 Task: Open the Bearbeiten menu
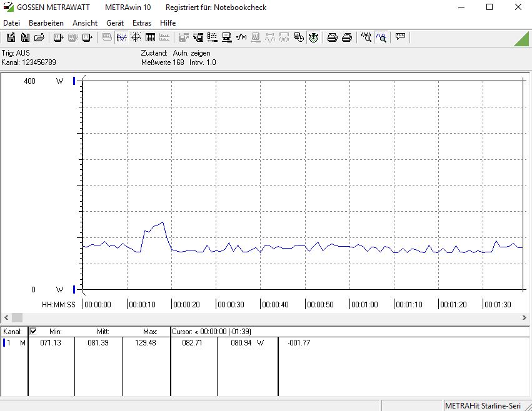pyautogui.click(x=46, y=23)
